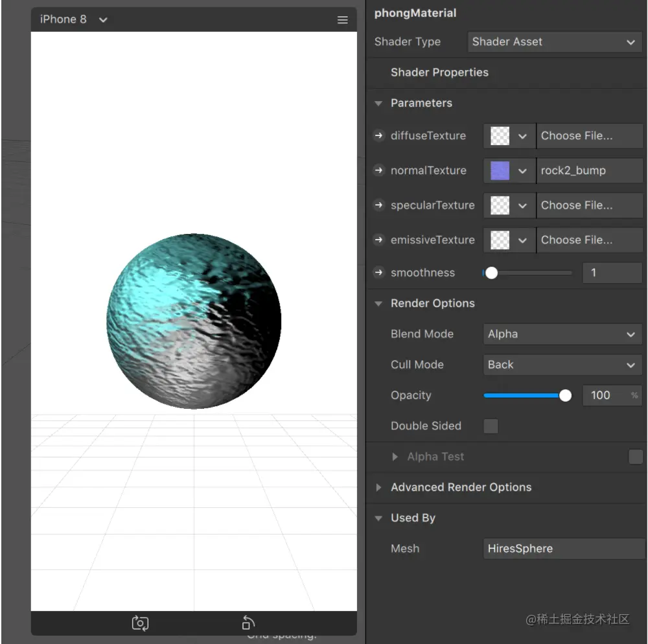Click the smoothness value field
The image size is (648, 644).
click(x=612, y=273)
